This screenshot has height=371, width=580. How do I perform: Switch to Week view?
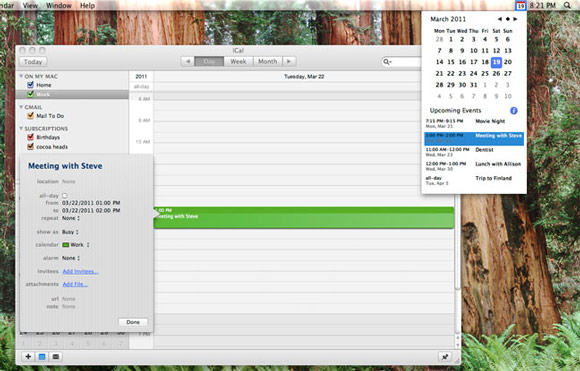pyautogui.click(x=238, y=61)
